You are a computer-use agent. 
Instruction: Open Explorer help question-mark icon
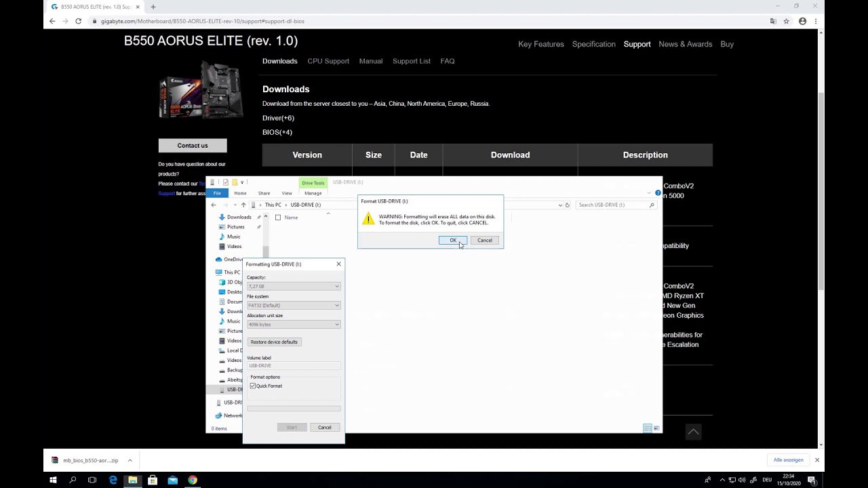658,193
